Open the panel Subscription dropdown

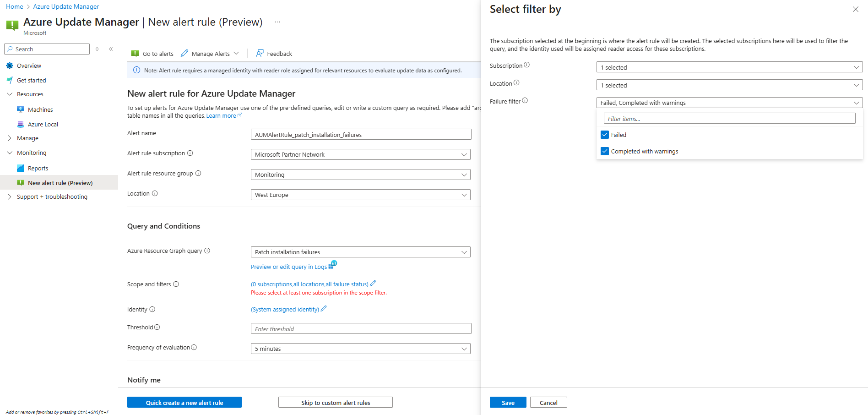(x=729, y=67)
